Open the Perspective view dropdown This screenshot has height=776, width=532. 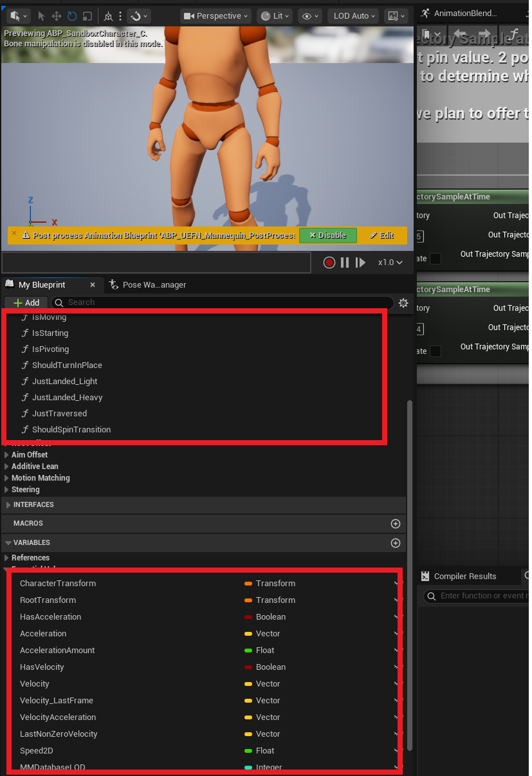click(x=215, y=16)
